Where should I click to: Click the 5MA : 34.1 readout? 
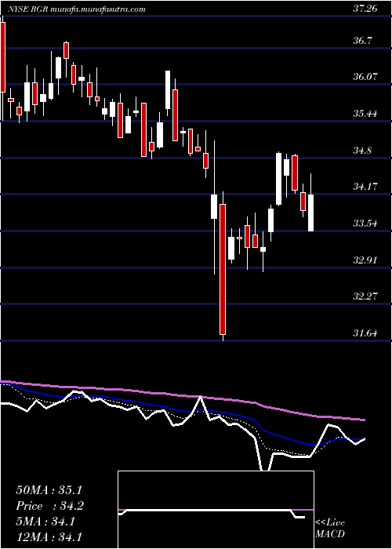pyautogui.click(x=45, y=522)
